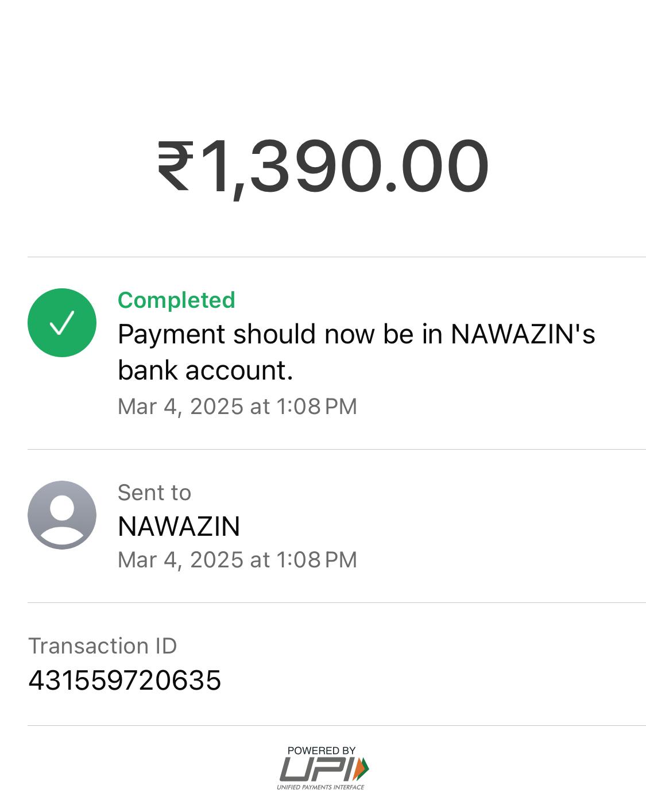Tap the "Sent to" label
This screenshot has width=646, height=812.
point(154,493)
